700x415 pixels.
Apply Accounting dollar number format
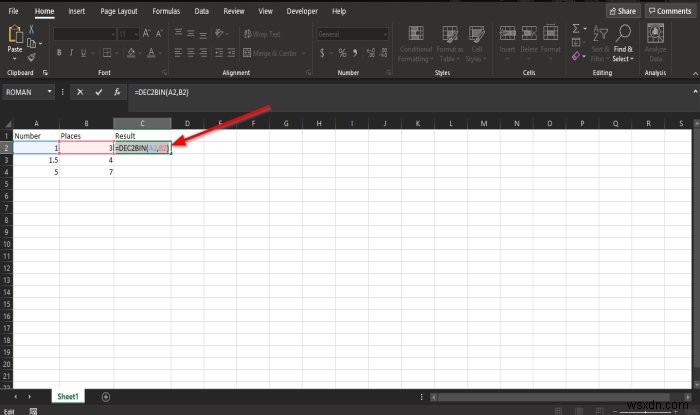(322, 53)
